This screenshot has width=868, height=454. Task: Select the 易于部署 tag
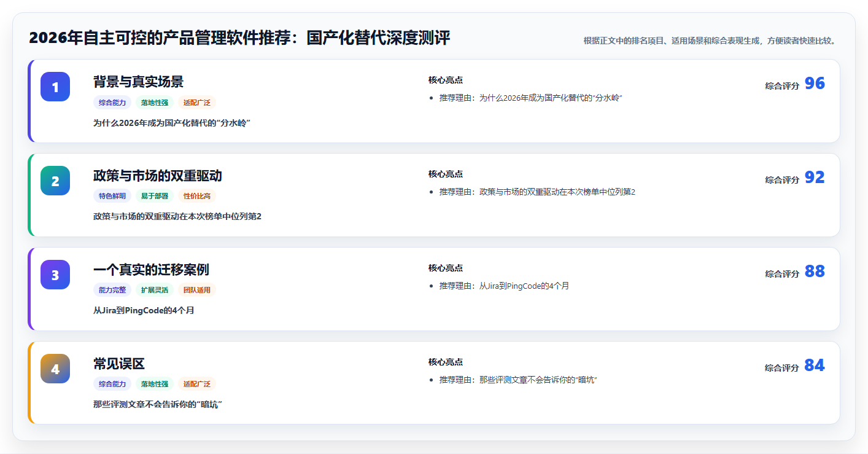pyautogui.click(x=155, y=197)
